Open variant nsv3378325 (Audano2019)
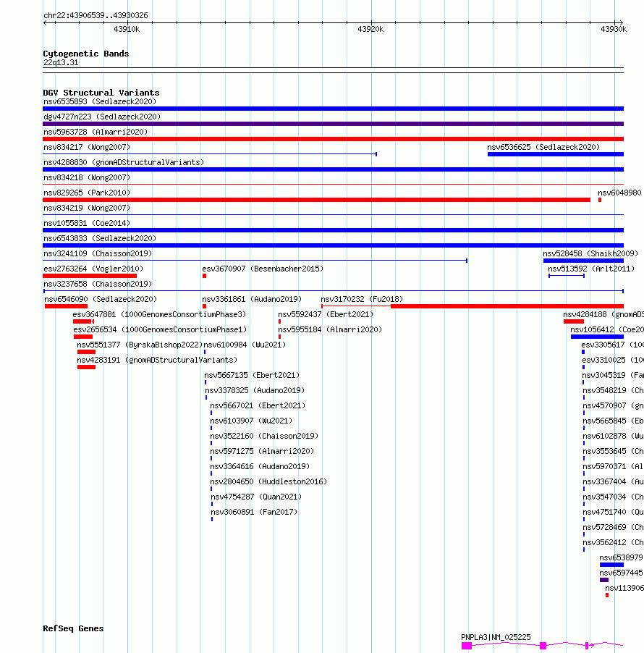This screenshot has height=653, width=644. 255,391
